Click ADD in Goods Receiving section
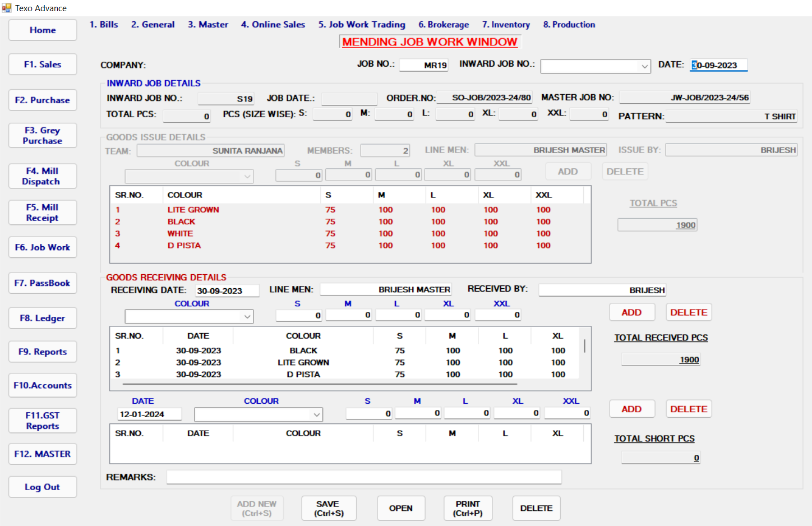The height and width of the screenshot is (526, 812). (x=632, y=312)
